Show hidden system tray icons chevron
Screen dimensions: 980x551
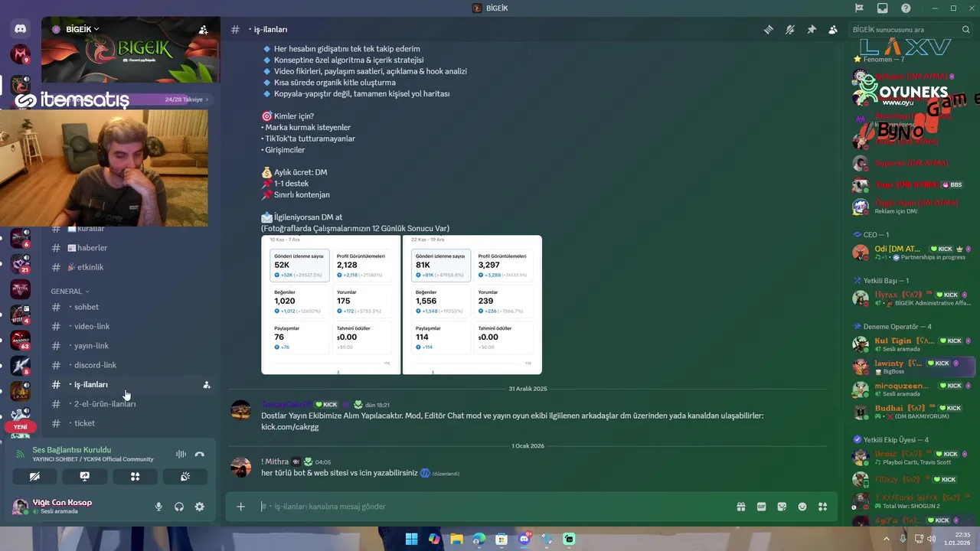coord(887,539)
